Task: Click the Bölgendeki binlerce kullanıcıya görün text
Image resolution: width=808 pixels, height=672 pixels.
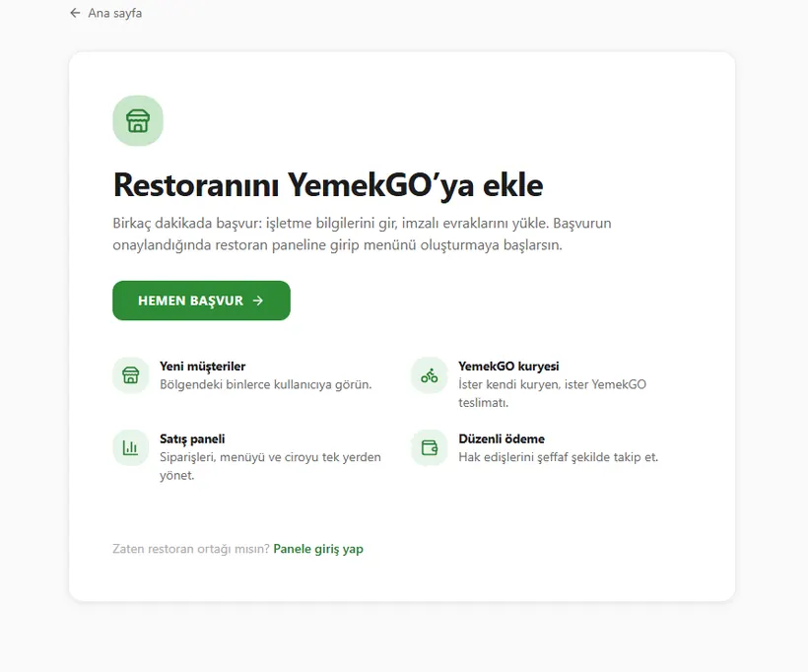Action: [265, 384]
